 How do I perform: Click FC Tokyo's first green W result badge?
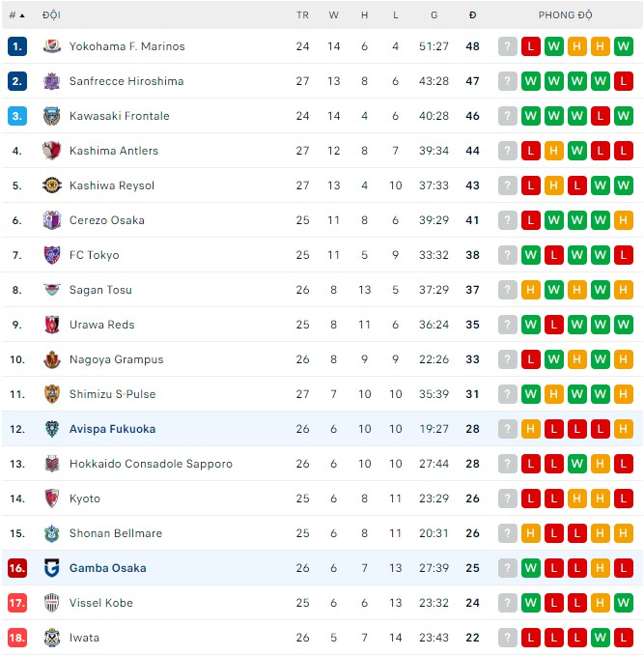coord(531,255)
